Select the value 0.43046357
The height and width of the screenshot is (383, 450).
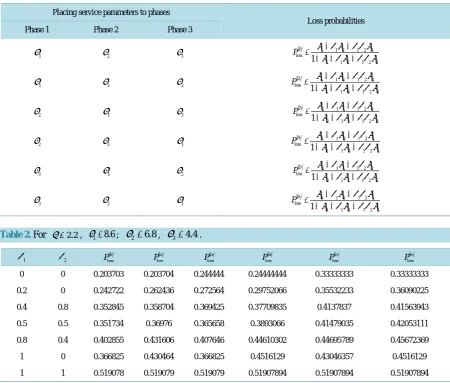[334, 356]
